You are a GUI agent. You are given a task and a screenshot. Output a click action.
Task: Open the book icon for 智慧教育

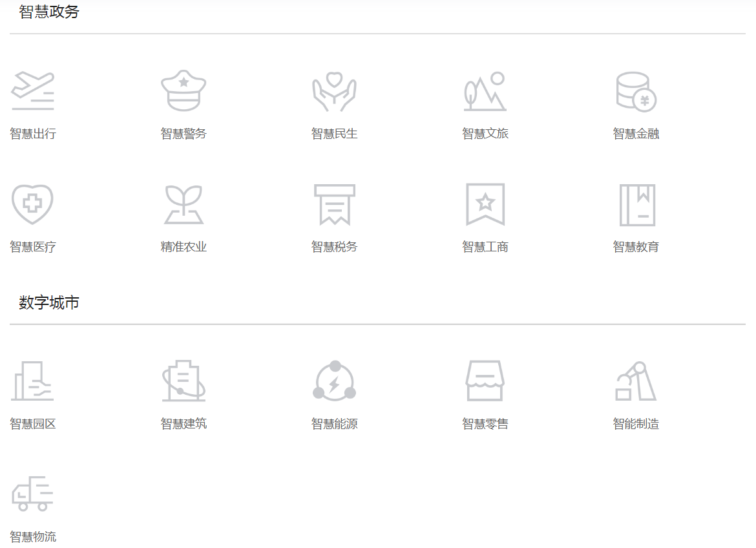click(x=637, y=204)
